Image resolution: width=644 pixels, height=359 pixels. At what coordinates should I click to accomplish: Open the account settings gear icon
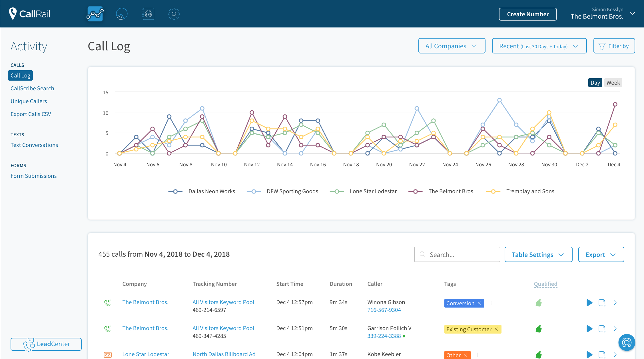coord(174,14)
